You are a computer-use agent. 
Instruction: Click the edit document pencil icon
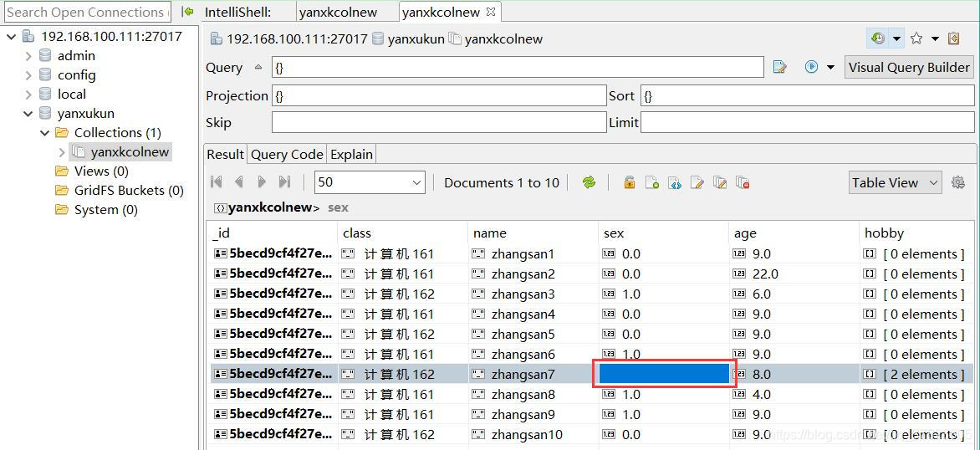[697, 182]
